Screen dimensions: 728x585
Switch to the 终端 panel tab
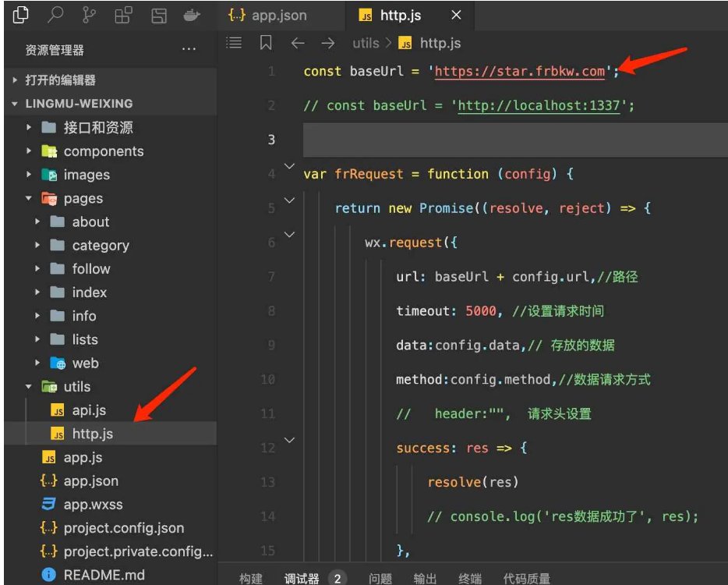(x=469, y=579)
